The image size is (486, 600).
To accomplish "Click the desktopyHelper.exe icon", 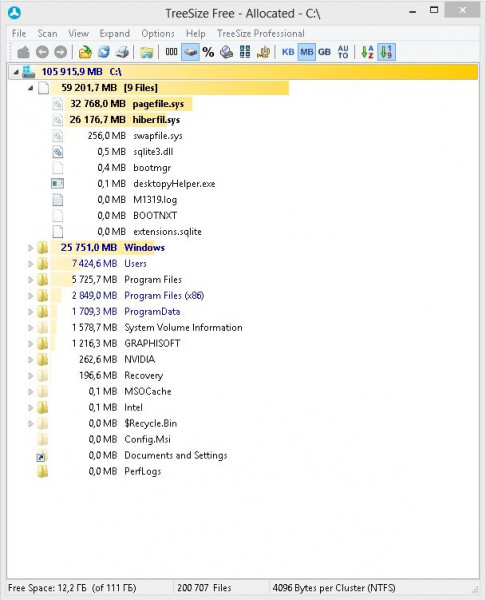I will pyautogui.click(x=58, y=184).
